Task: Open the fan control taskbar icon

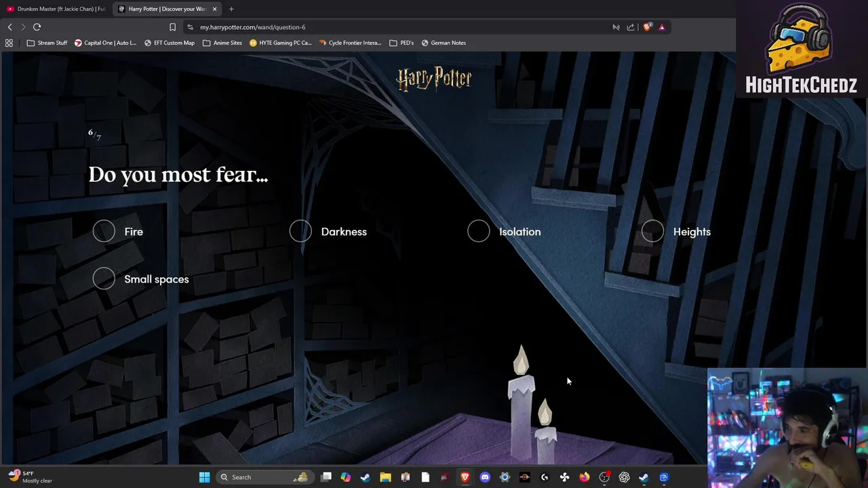Action: (x=564, y=477)
